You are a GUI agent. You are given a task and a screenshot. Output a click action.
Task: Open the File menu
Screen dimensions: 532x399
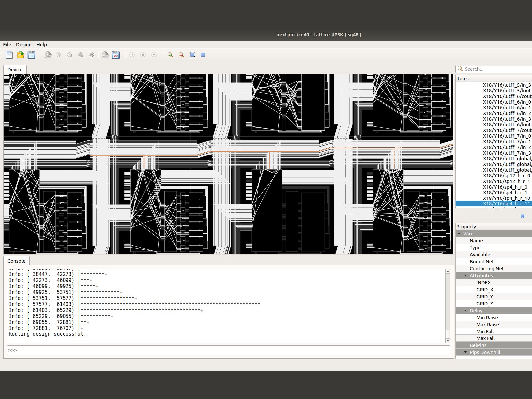pos(7,45)
